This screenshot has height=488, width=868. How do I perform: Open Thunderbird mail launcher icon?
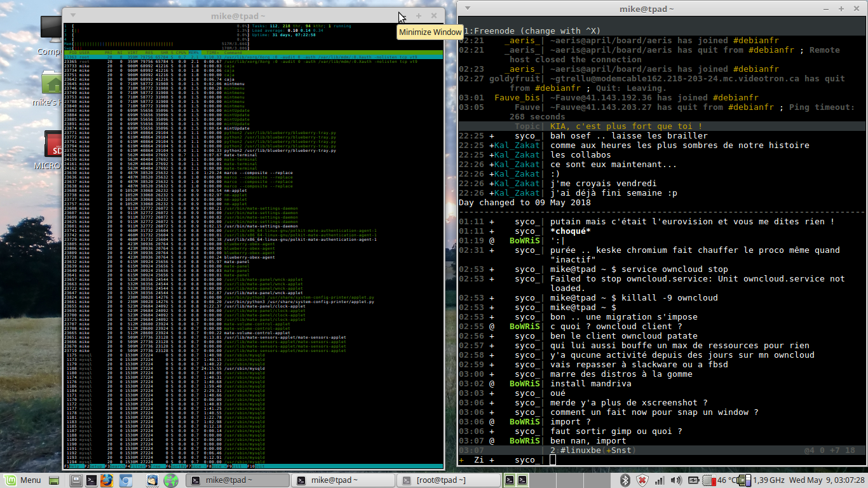point(152,480)
